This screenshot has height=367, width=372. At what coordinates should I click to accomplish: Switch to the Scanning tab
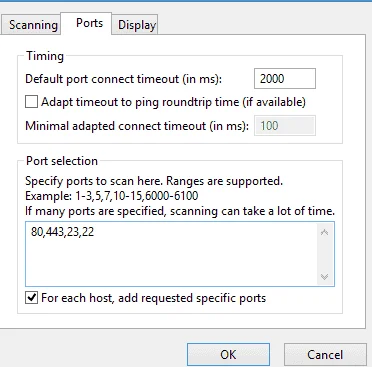tap(31, 25)
